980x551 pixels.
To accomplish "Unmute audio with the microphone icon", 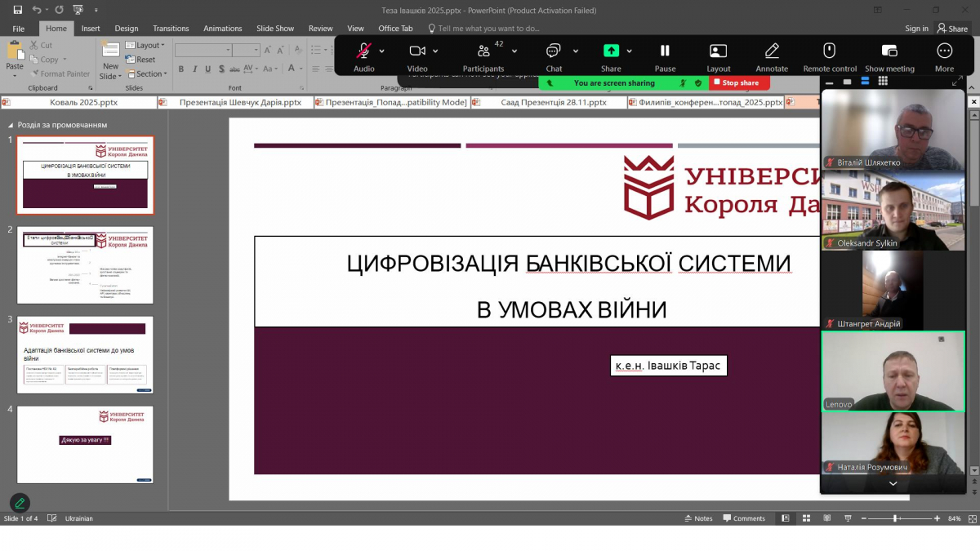I will click(363, 52).
